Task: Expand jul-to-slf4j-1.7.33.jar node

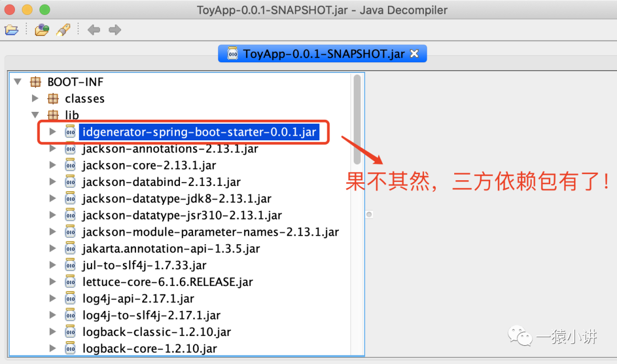Action: [x=53, y=265]
